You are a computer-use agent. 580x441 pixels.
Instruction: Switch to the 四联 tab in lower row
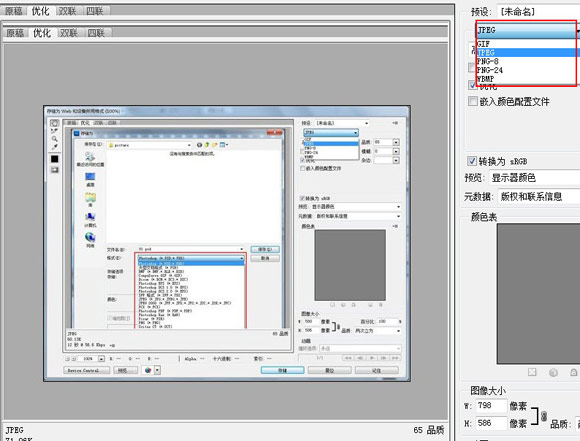pos(96,33)
